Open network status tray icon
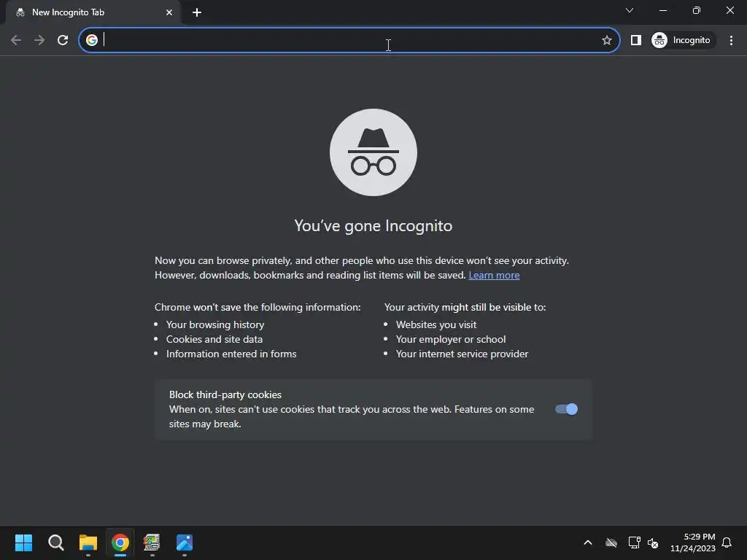This screenshot has height=560, width=747. pyautogui.click(x=634, y=542)
